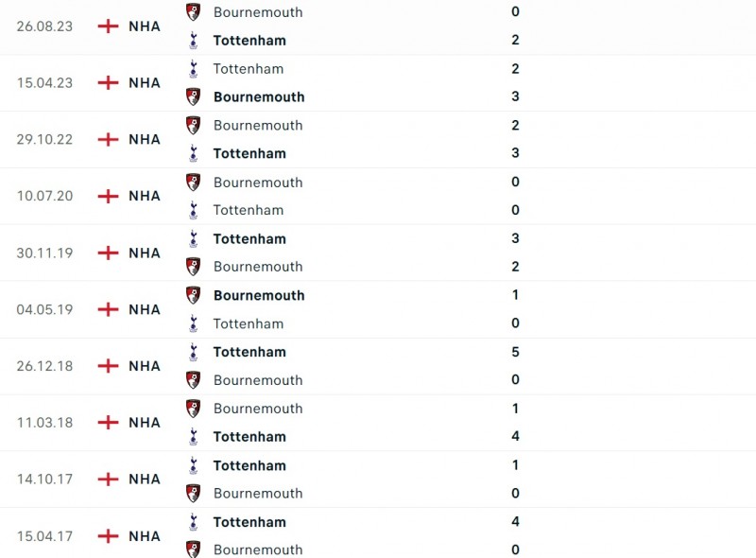The height and width of the screenshot is (558, 756).
Task: Click Bournemouth crest in 11.03.18 match
Action: tap(194, 409)
